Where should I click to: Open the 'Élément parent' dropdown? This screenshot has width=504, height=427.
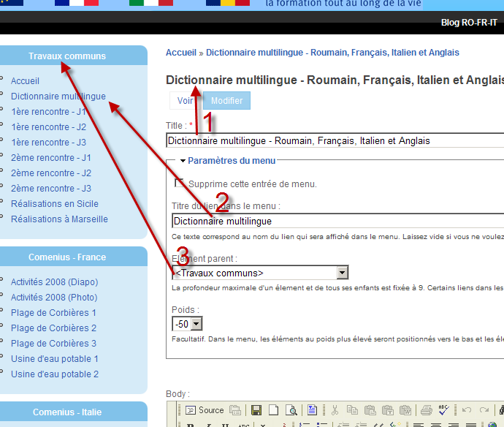click(x=342, y=273)
